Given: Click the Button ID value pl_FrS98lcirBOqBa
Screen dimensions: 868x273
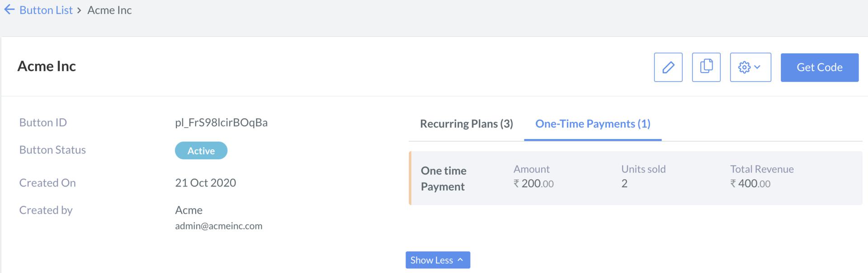Looking at the screenshot, I should point(221,122).
